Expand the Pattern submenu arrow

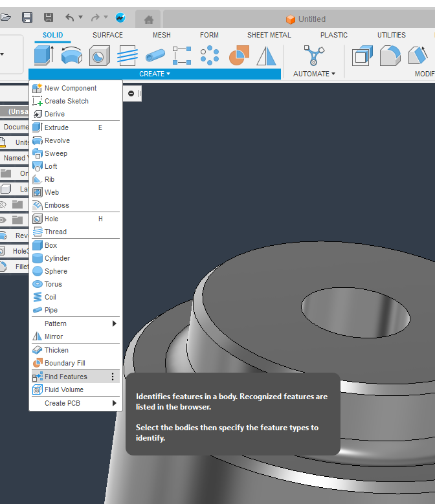point(114,323)
